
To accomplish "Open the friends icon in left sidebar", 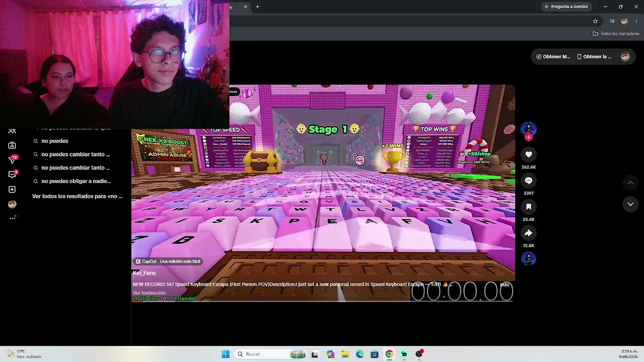I will click(x=12, y=131).
